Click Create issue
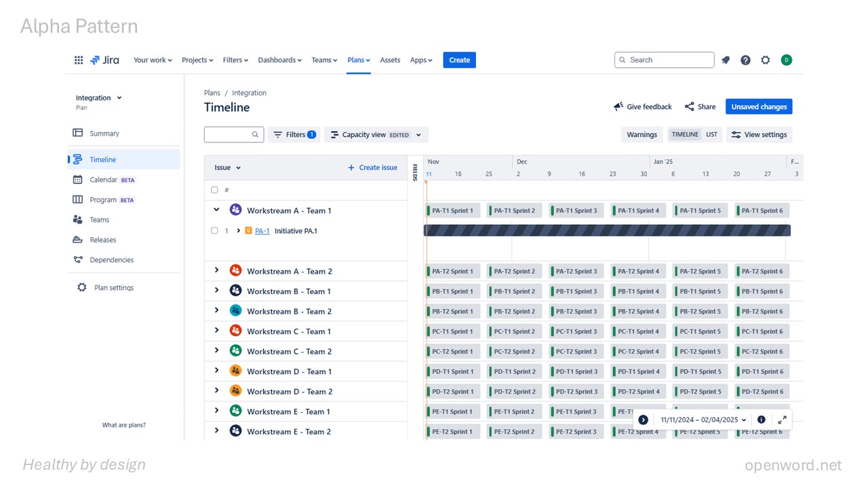868x488 pixels. 372,167
